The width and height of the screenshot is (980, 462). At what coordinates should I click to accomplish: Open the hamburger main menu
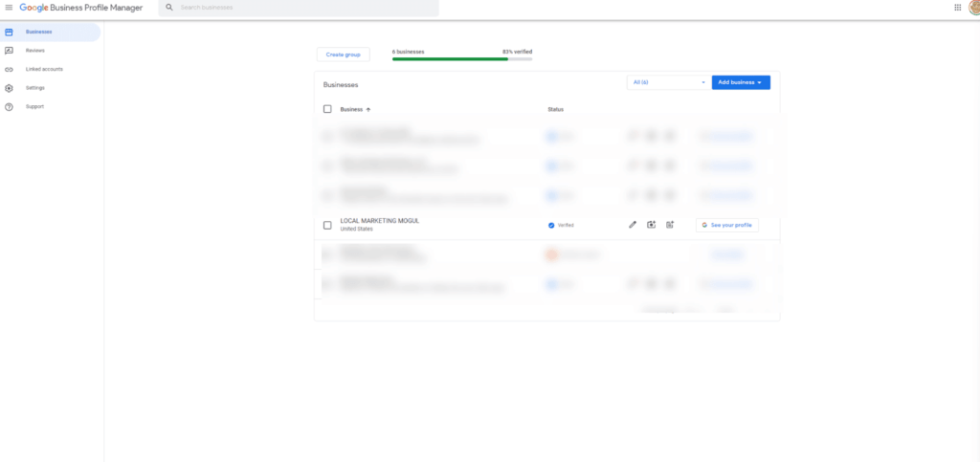point(9,8)
